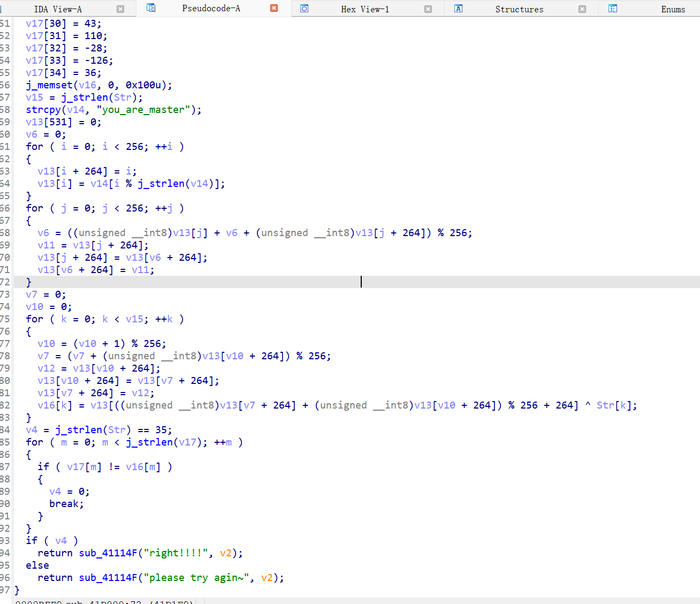Viewport: 700px width, 604px height.
Task: Click the "right!!!!" string literal
Action: (176, 553)
